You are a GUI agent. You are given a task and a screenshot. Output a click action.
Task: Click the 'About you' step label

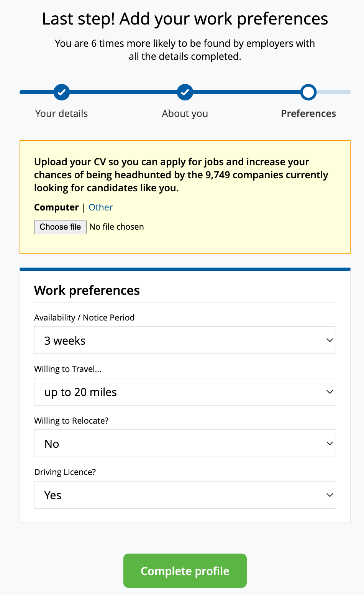tap(185, 113)
